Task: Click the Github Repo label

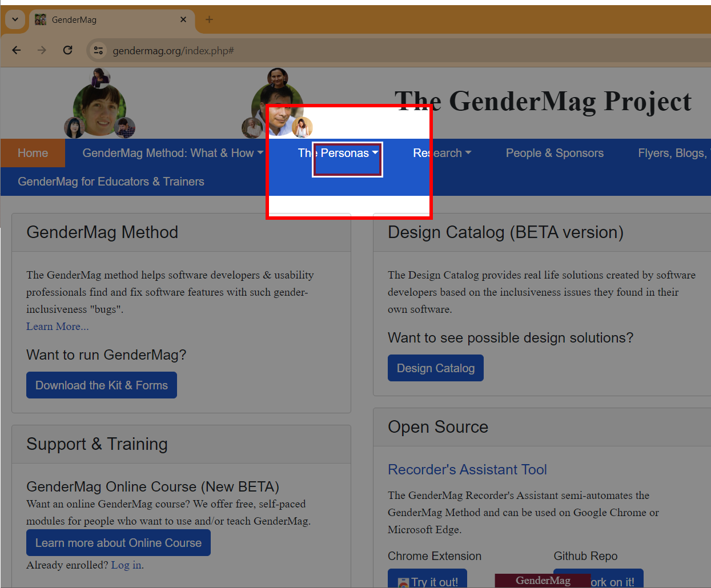Action: point(585,556)
